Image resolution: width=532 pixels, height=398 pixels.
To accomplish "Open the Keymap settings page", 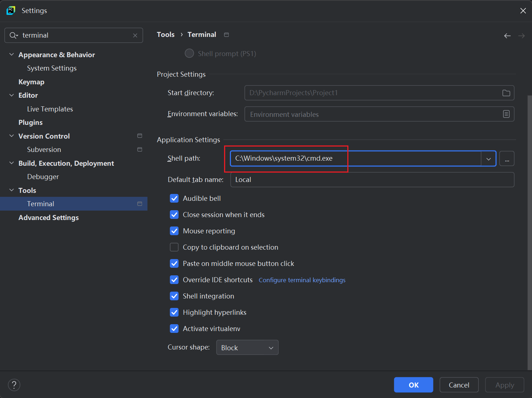I will point(31,82).
